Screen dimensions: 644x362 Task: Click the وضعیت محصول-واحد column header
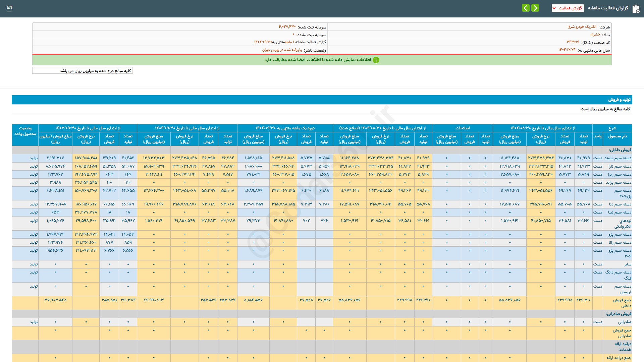[25, 131]
